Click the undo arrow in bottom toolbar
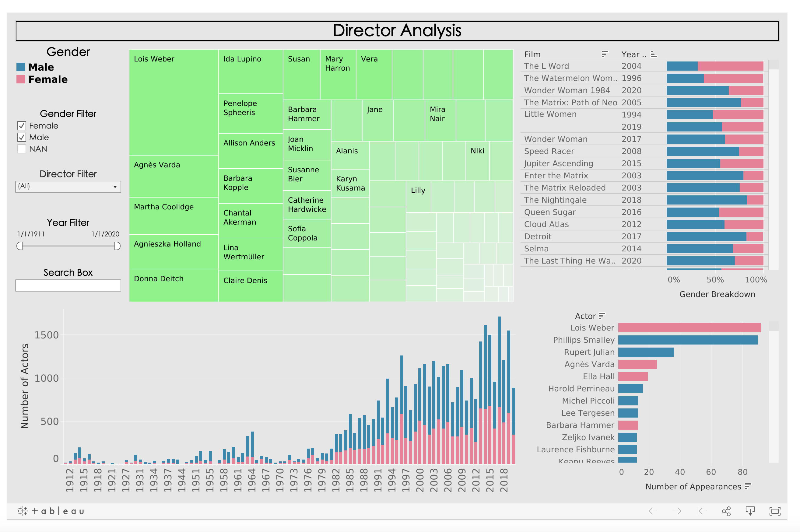This screenshot has height=532, width=800. click(653, 511)
